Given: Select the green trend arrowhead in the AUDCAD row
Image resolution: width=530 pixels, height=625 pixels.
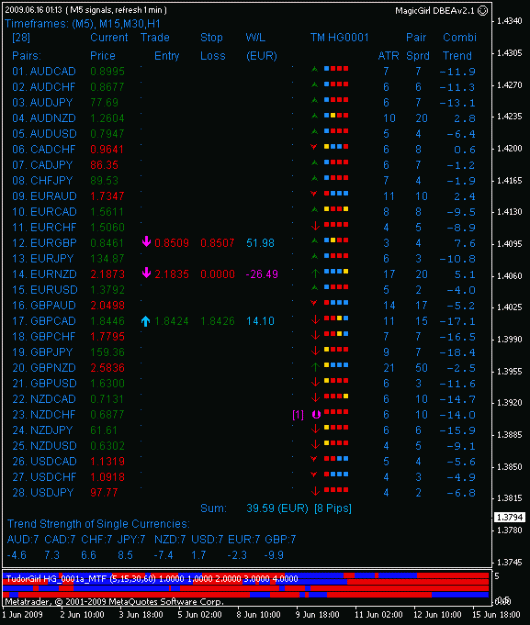Looking at the screenshot, I should point(314,69).
